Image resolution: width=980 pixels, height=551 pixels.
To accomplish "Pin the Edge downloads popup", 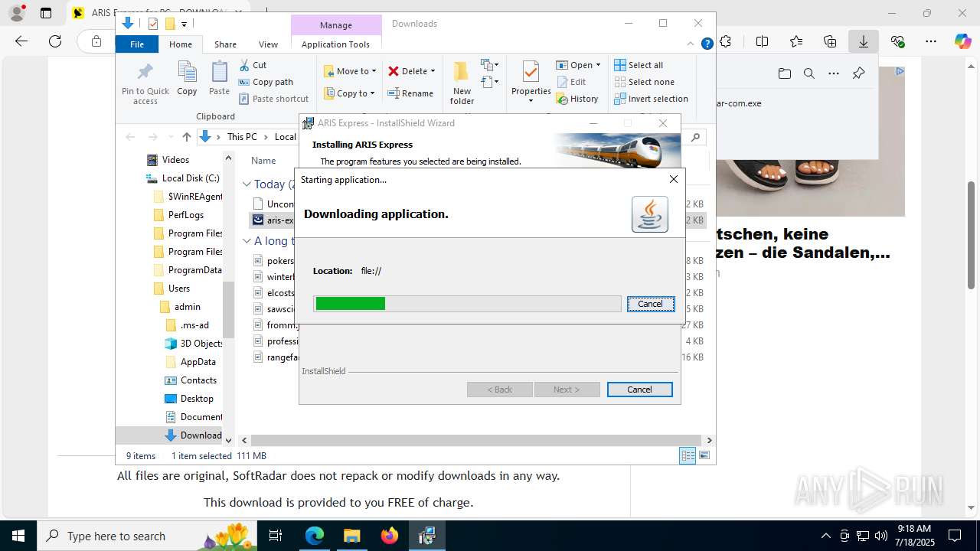I will click(858, 73).
